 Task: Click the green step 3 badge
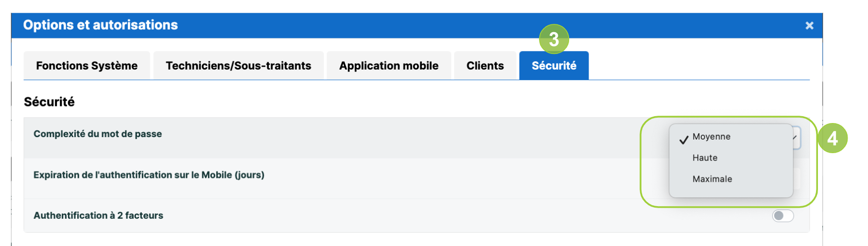pos(554,39)
